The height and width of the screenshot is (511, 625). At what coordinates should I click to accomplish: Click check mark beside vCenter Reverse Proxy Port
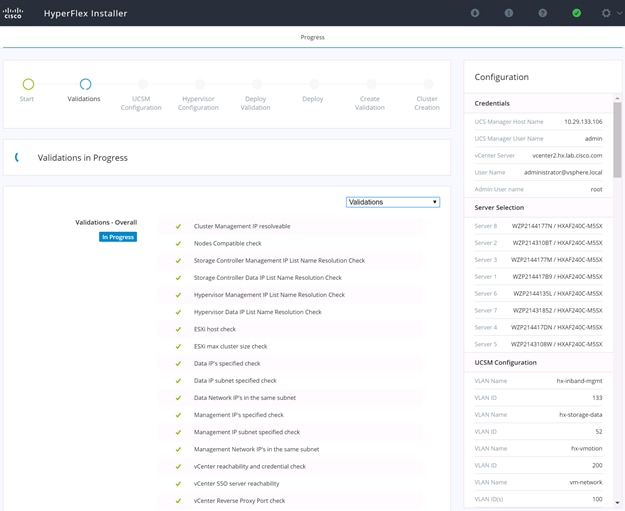(x=178, y=501)
